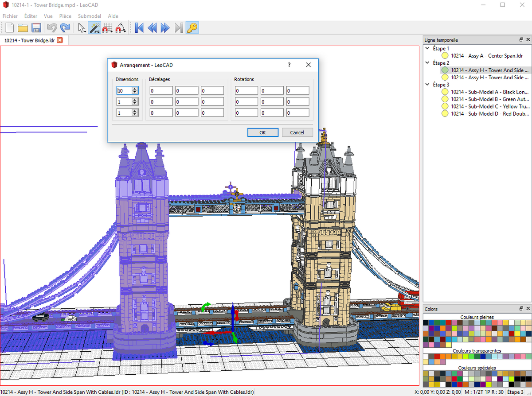Select the Assy A - Center Span.ldr entry
The image size is (532, 396).
point(488,56)
